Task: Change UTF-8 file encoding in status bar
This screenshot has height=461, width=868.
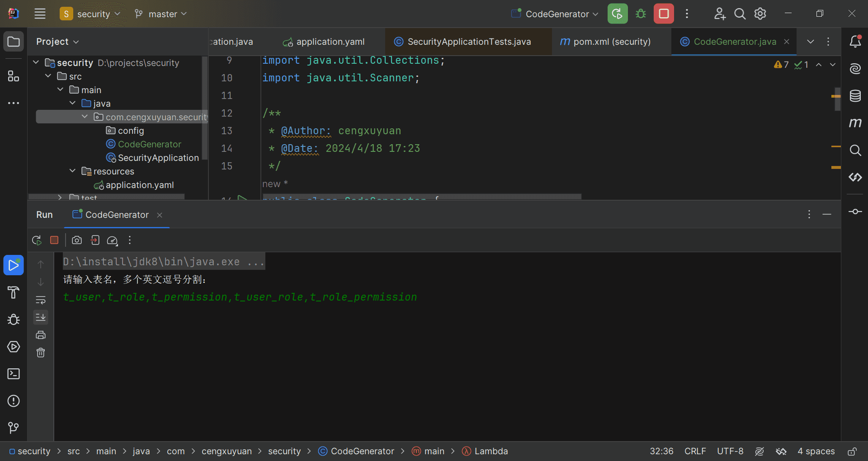Action: point(730,451)
